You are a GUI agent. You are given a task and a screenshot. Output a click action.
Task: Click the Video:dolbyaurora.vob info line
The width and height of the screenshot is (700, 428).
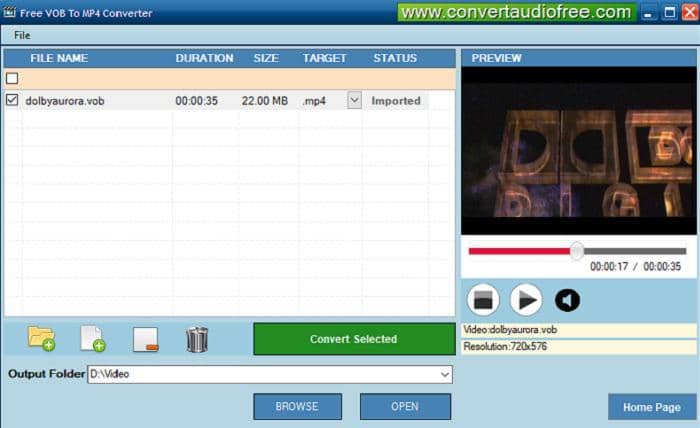[579, 330]
